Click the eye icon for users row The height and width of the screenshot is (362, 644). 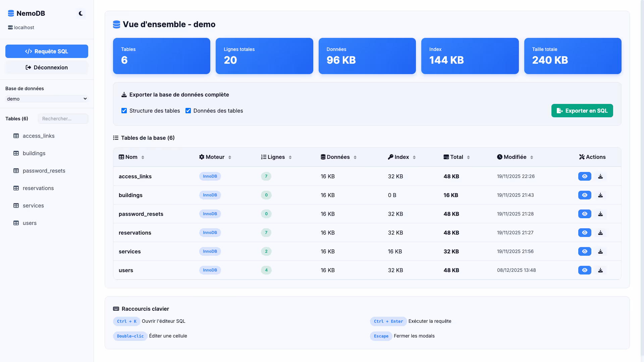(585, 270)
